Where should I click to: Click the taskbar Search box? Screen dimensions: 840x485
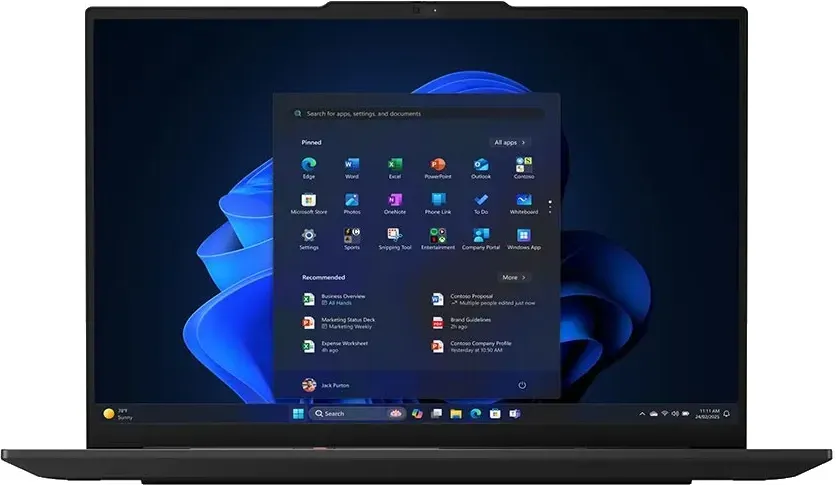pyautogui.click(x=356, y=413)
